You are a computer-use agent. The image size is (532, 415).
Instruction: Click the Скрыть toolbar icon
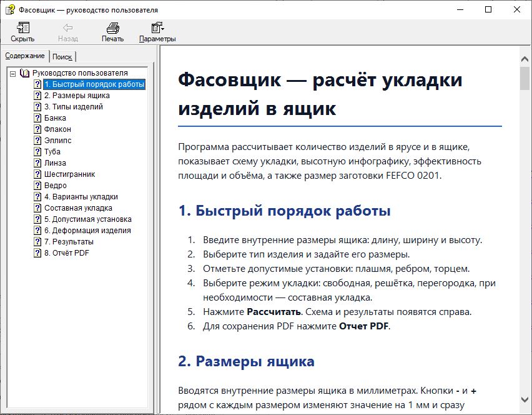[22, 28]
